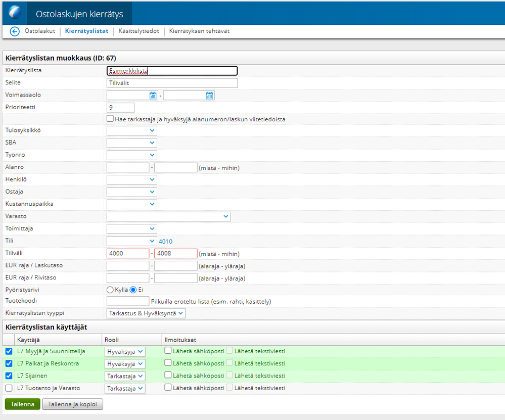
Task: Check the L7 Tuotanto ja Varasto user
Action: tap(9, 388)
